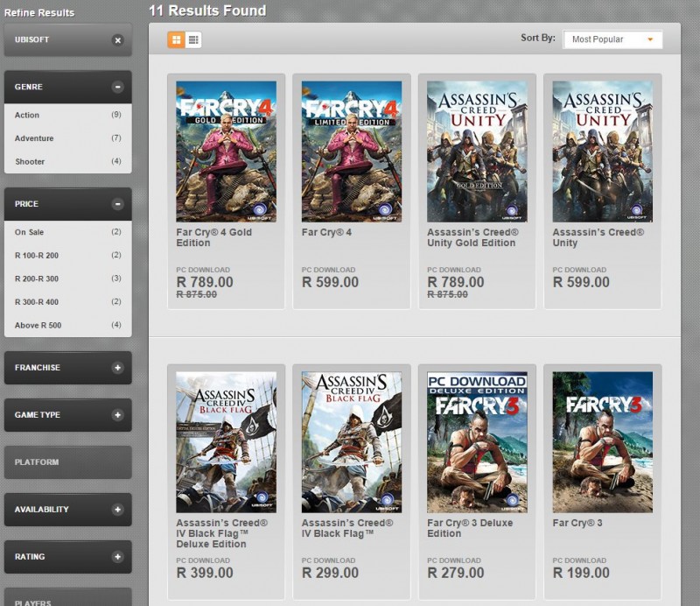
Task: Collapse the GENRE filter section
Action: coord(117,87)
